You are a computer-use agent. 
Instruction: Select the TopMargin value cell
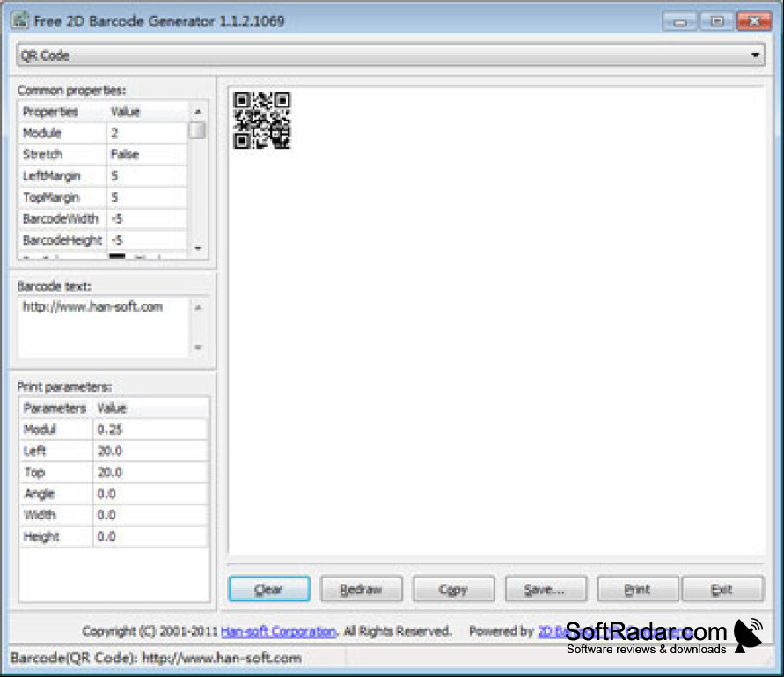point(146,197)
